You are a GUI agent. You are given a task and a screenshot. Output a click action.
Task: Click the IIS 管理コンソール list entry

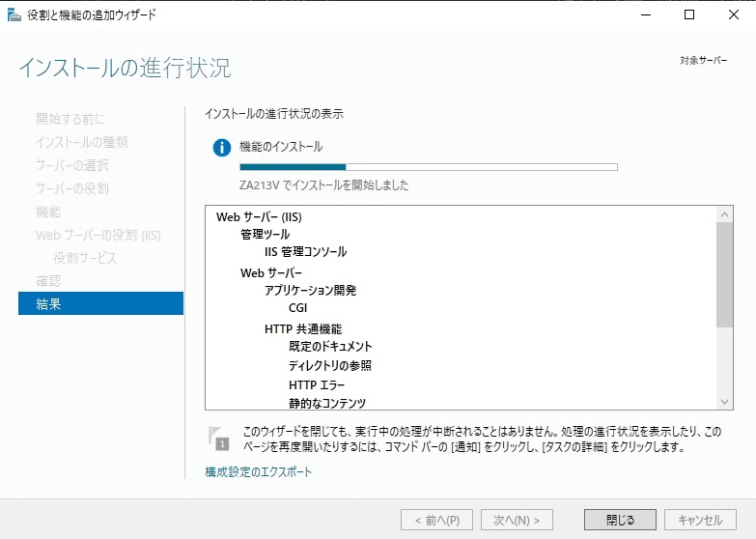coord(306,252)
